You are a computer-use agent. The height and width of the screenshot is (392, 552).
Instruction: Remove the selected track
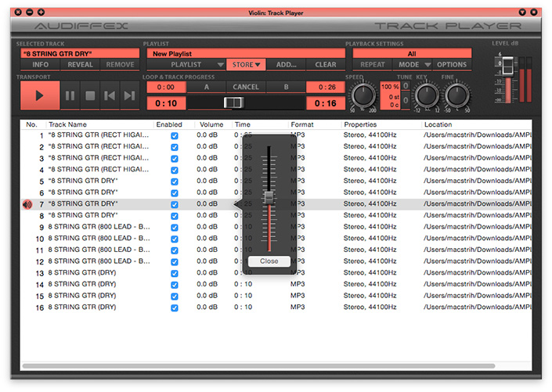[x=120, y=65]
